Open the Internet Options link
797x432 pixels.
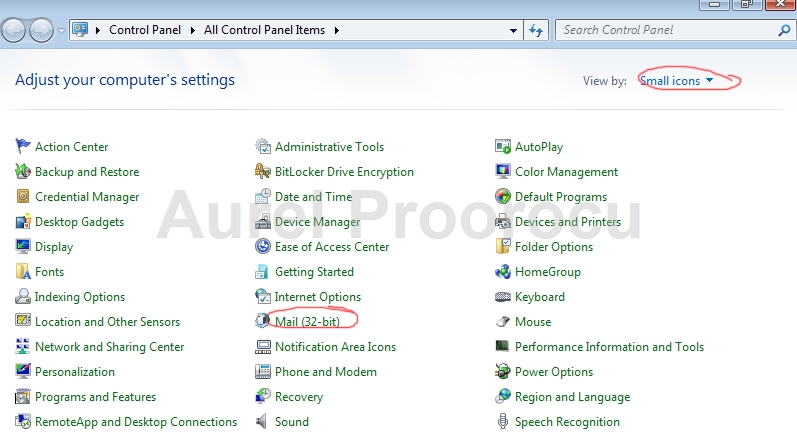318,297
